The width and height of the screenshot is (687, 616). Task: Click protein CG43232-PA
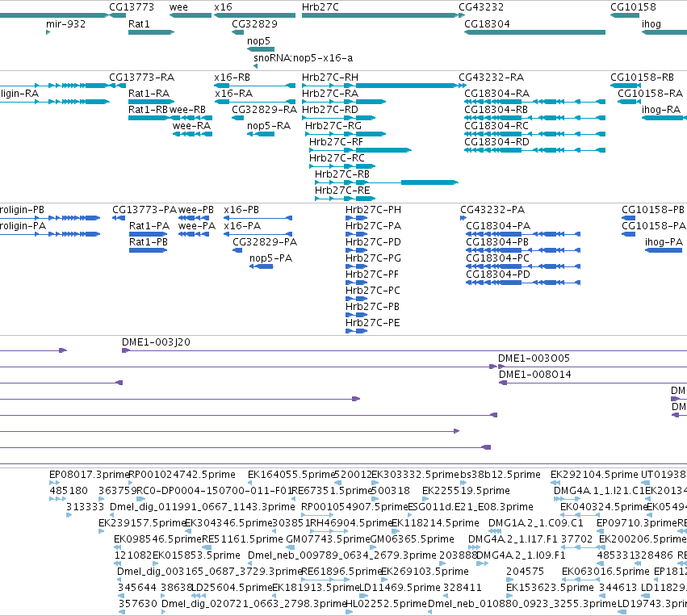[x=492, y=210]
